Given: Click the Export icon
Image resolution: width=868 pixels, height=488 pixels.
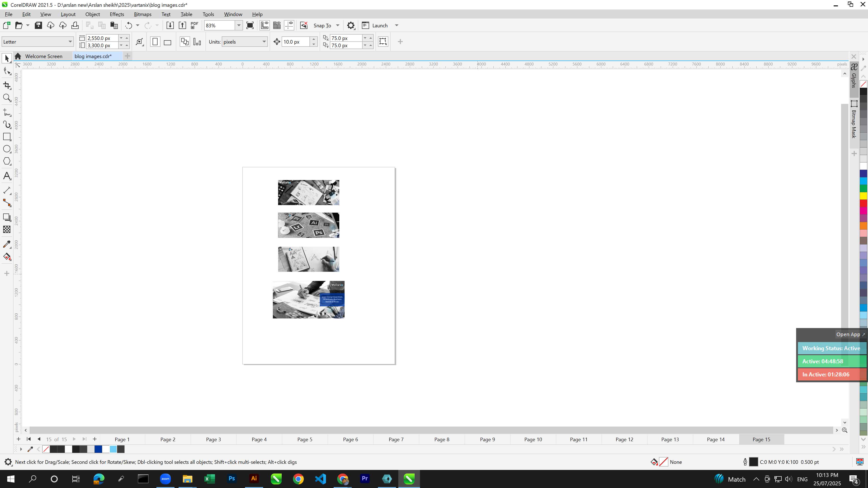Looking at the screenshot, I should (182, 25).
